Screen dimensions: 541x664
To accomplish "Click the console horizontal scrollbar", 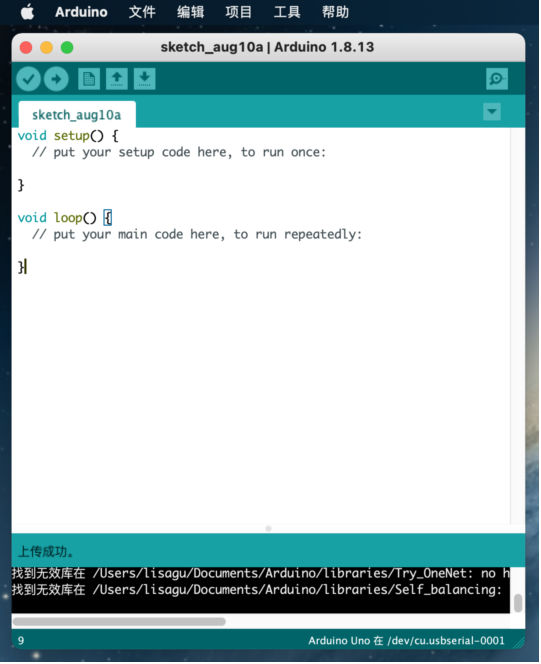I will [119, 622].
